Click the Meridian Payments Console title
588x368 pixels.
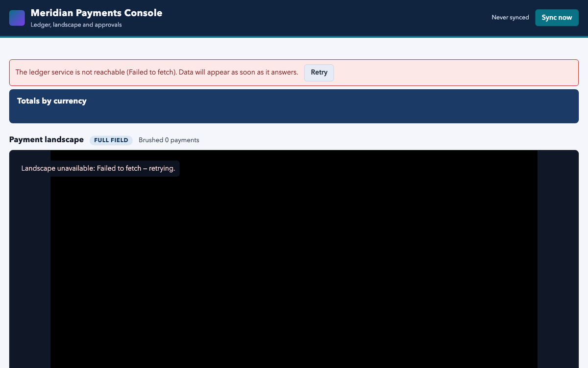point(97,13)
